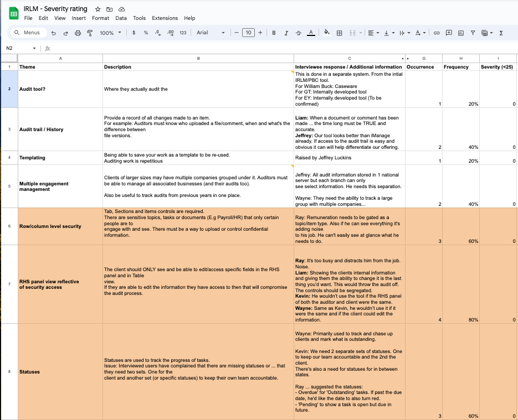Increase font size with plus button
This screenshot has height=420, width=518.
tap(260, 33)
